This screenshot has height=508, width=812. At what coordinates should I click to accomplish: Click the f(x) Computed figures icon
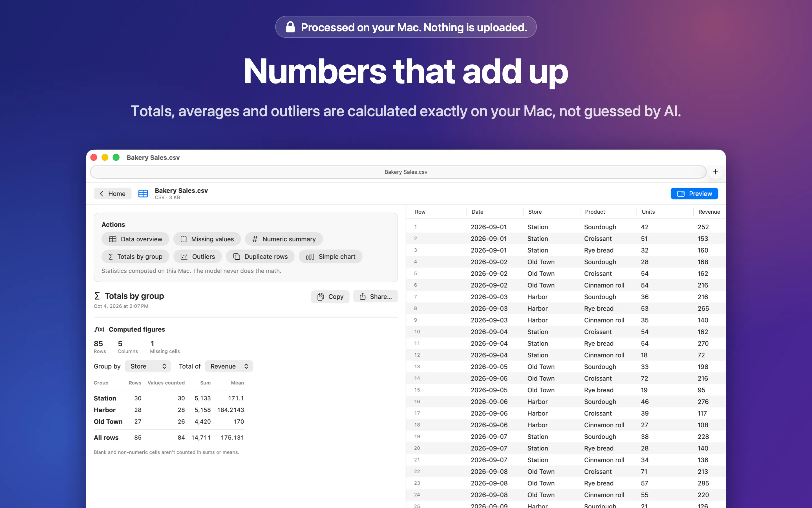point(99,329)
